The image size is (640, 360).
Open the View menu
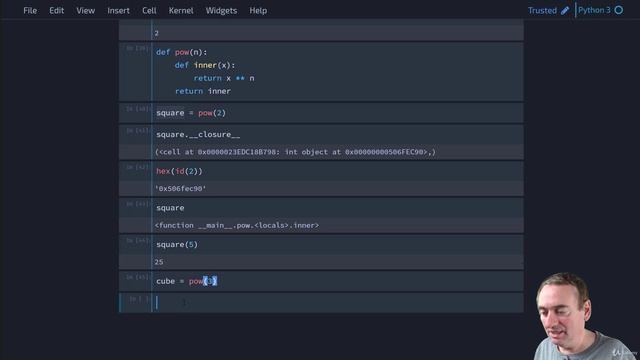pyautogui.click(x=85, y=11)
